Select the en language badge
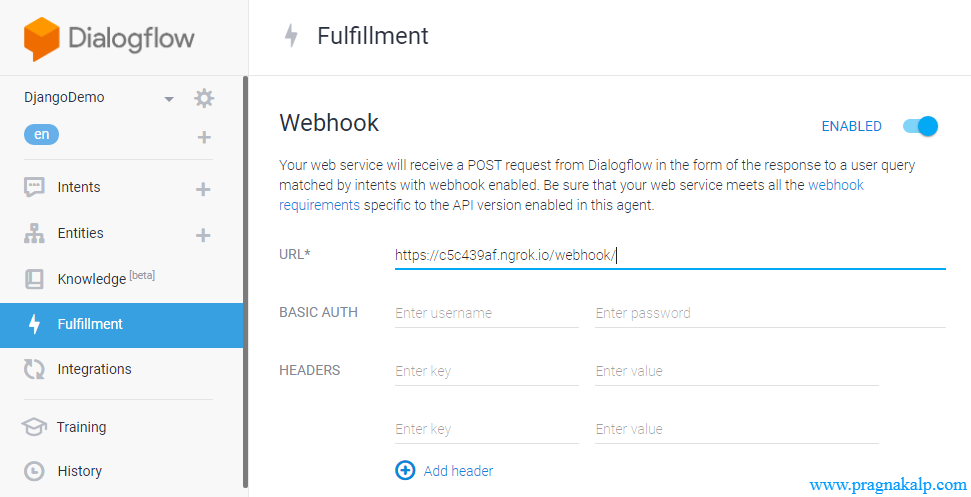This screenshot has height=497, width=971. click(x=41, y=135)
